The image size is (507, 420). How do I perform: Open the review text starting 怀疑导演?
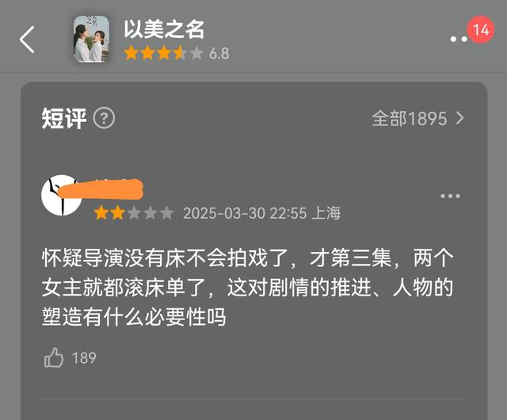point(248,287)
